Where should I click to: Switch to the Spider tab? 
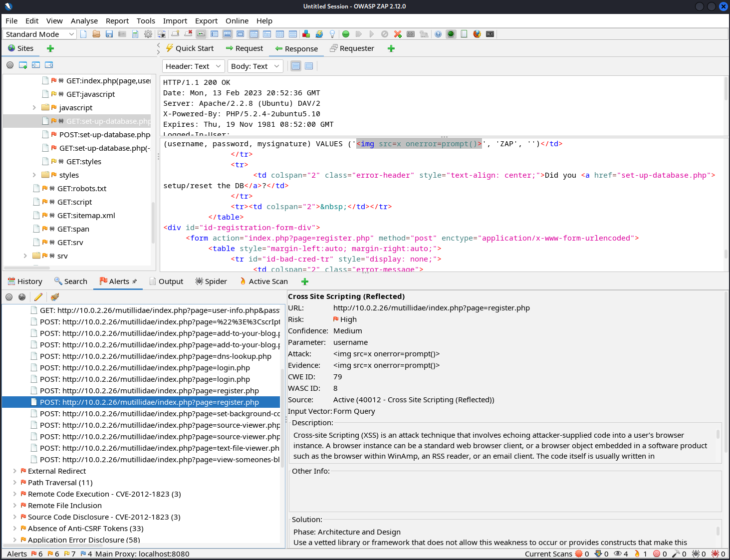point(211,281)
